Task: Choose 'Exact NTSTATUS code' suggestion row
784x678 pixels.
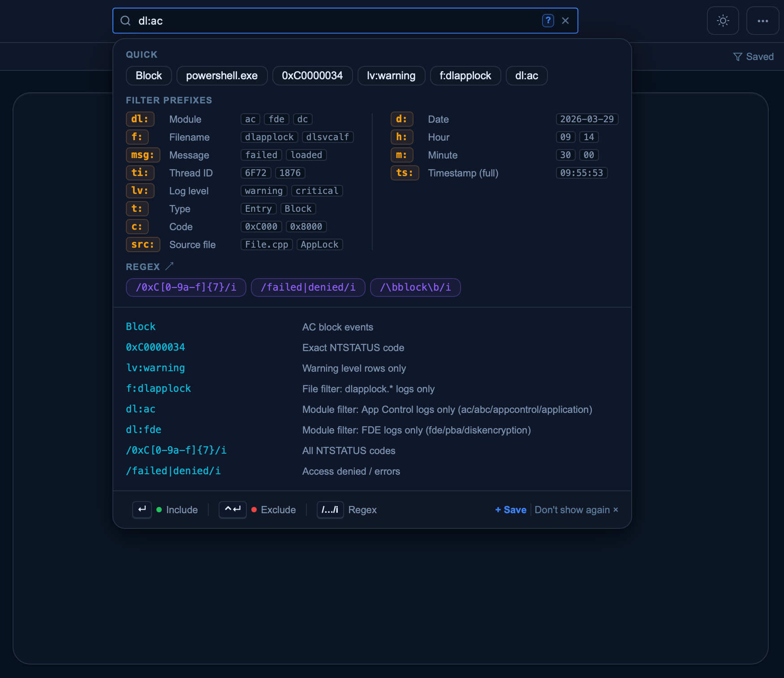Action: [x=372, y=348]
